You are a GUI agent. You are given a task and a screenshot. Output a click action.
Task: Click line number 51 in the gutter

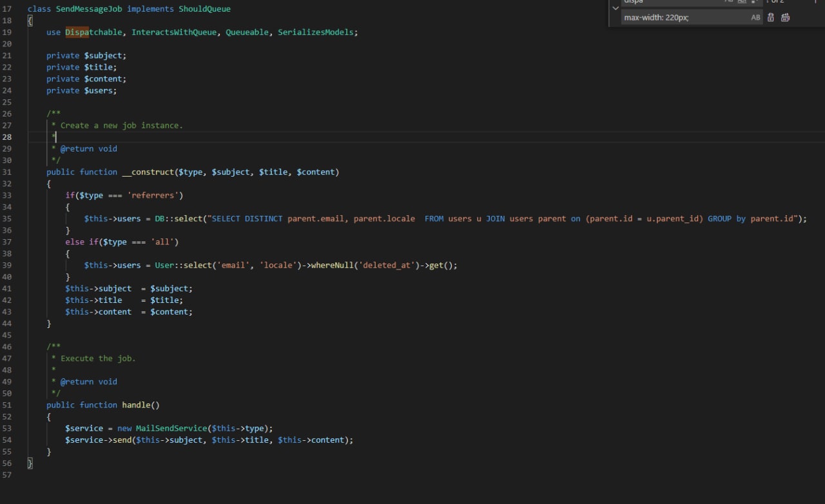click(7, 405)
